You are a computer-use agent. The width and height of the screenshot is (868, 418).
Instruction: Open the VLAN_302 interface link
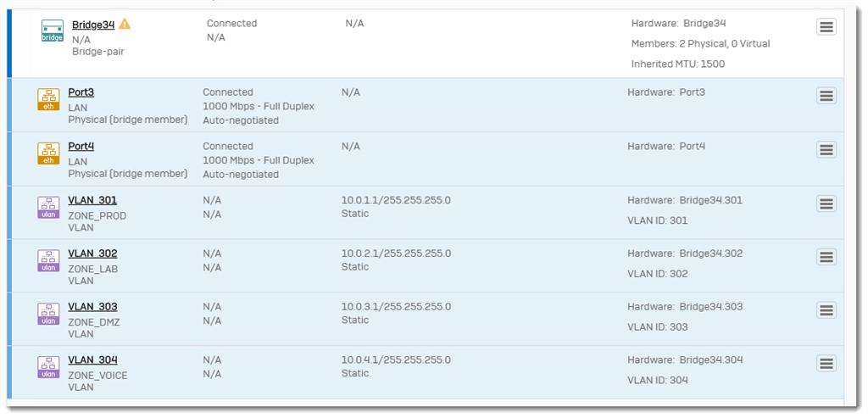pos(92,254)
